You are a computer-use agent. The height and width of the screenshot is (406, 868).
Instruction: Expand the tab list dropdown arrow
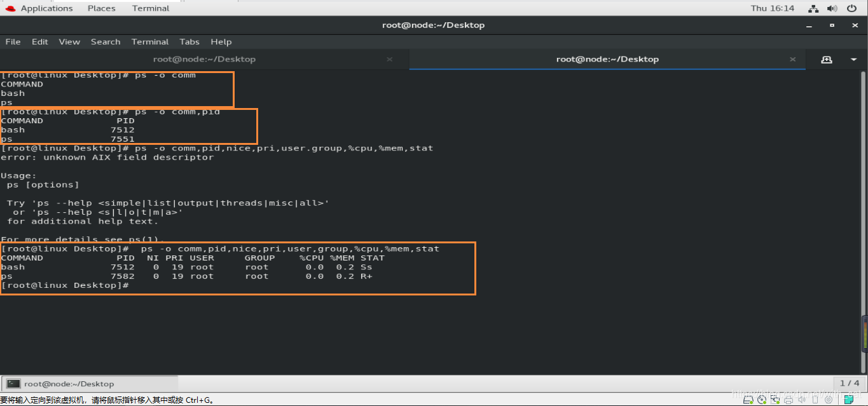click(x=853, y=59)
